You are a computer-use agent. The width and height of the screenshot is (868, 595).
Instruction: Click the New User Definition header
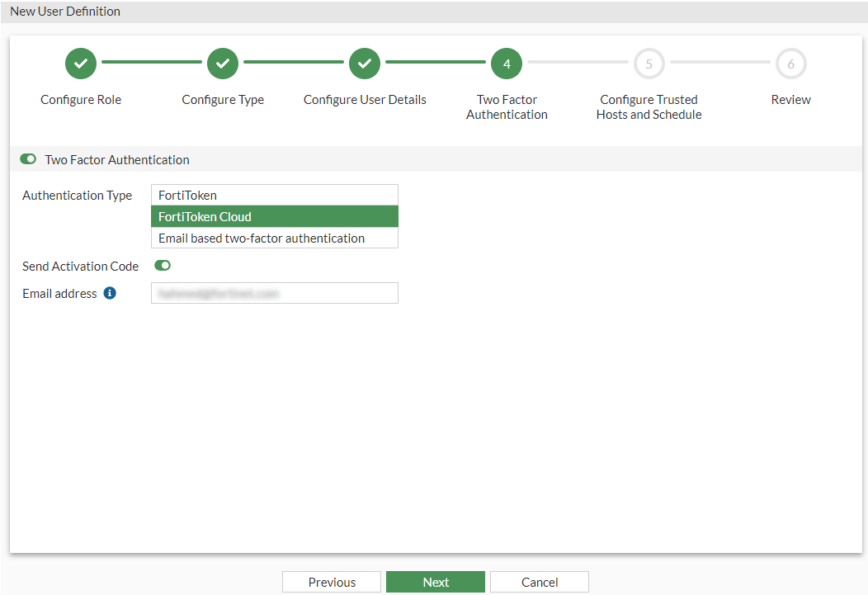point(64,11)
